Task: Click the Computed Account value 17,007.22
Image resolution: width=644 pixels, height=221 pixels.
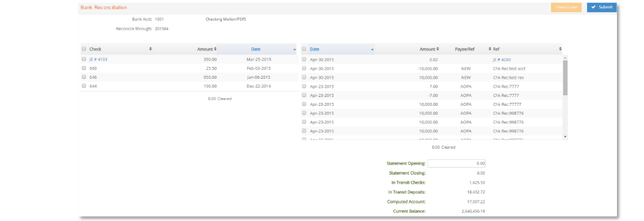Action: tap(476, 202)
